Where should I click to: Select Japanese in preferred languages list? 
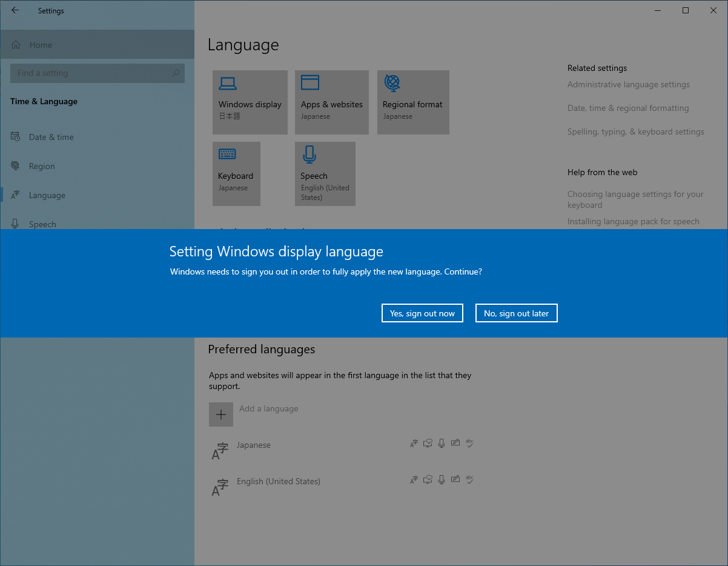click(x=254, y=445)
